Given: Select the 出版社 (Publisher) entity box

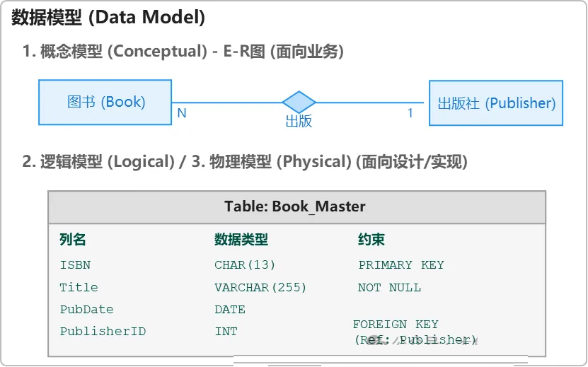Looking at the screenshot, I should tap(496, 103).
